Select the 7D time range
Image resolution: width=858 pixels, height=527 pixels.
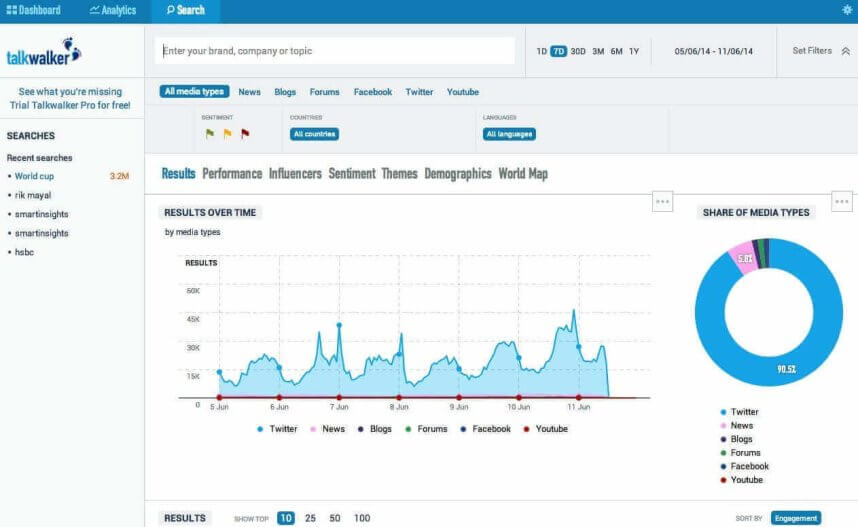[x=558, y=51]
